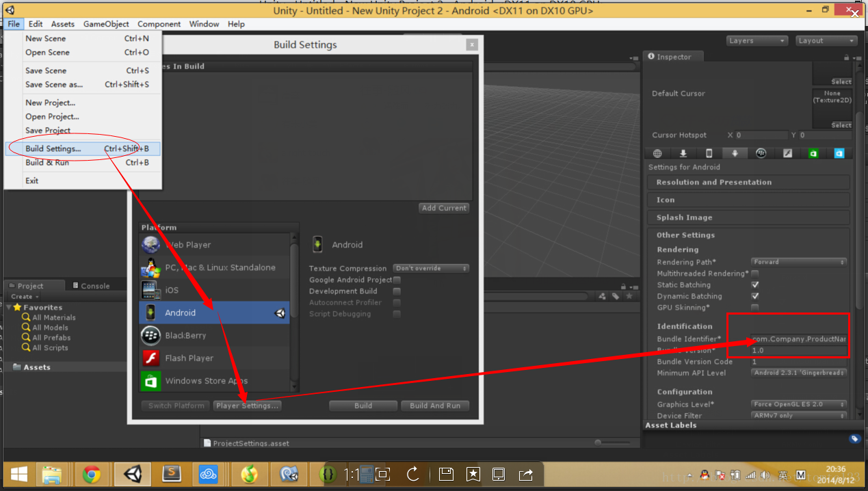Screen dimensions: 868x491
Task: Open File Explorer from the taskbar
Action: (52, 474)
